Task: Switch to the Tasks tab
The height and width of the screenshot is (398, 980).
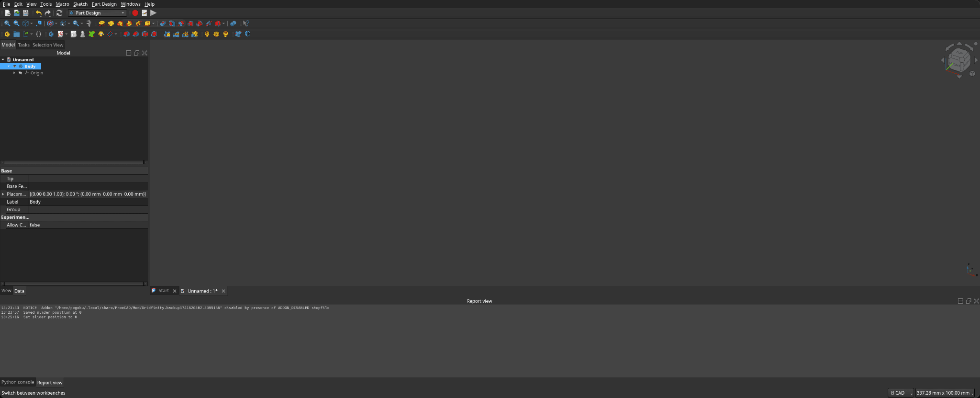Action: click(23, 45)
